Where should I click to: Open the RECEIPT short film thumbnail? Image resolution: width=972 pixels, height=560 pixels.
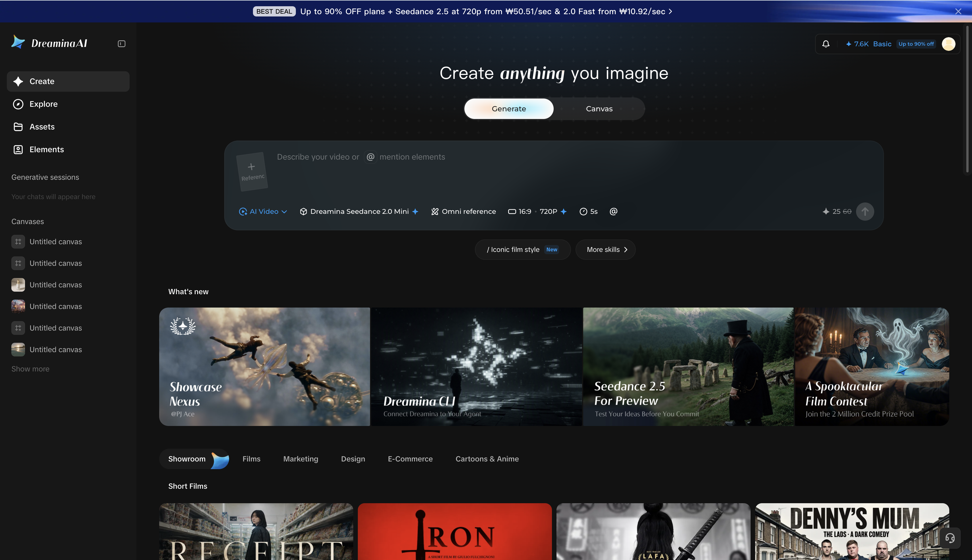256,532
